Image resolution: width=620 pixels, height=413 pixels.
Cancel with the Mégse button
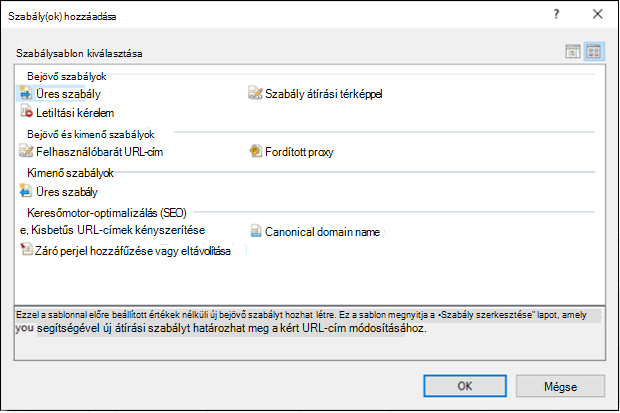560,386
